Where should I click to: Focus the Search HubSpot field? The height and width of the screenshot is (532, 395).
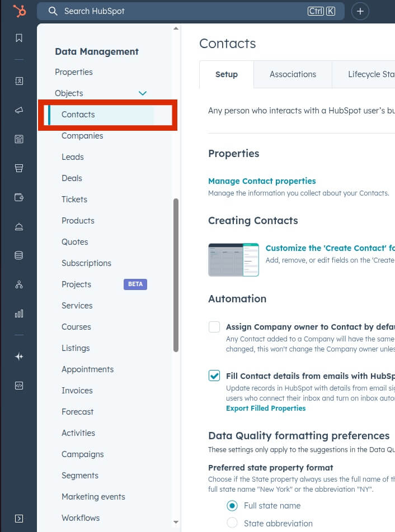point(191,11)
